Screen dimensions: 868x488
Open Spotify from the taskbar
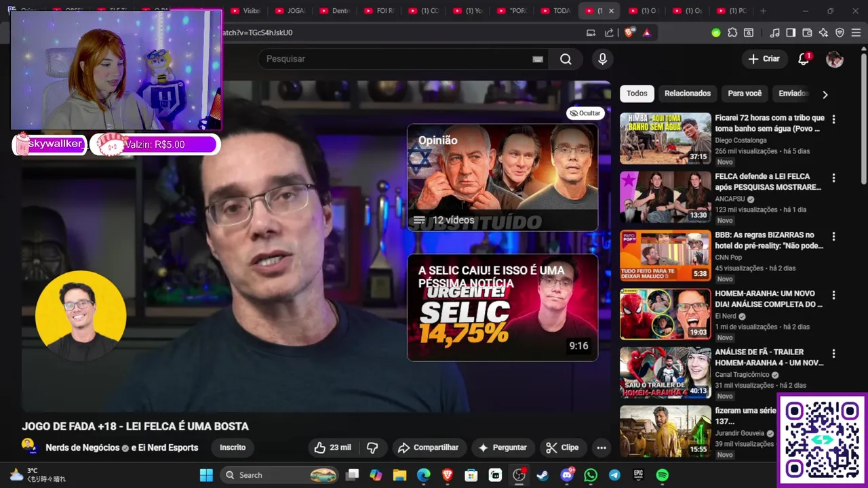(x=663, y=475)
